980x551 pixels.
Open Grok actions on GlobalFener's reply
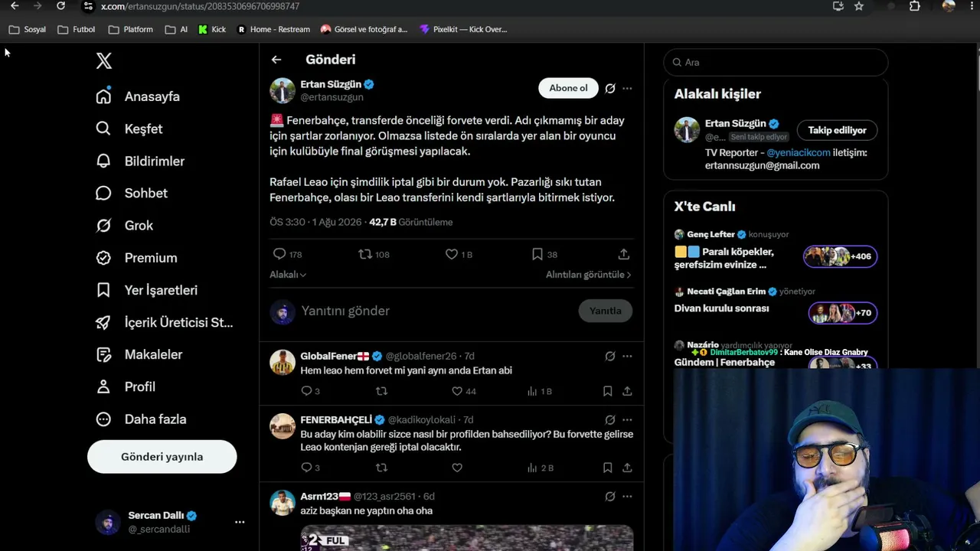click(610, 356)
